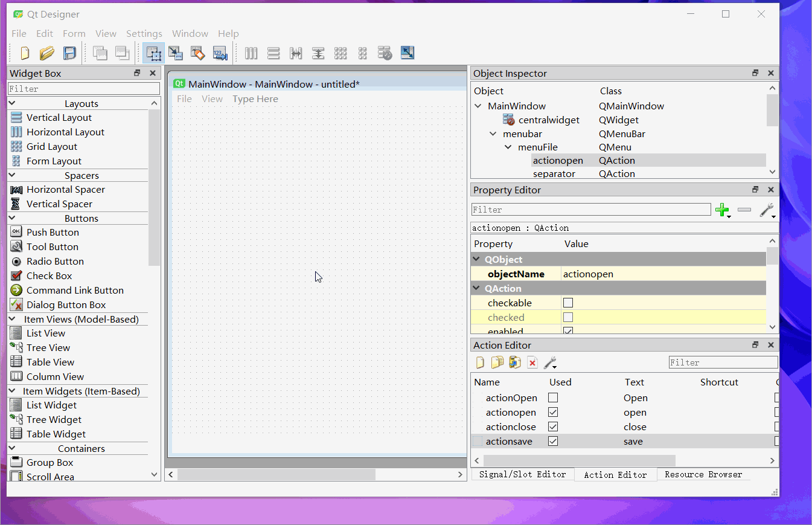Screen dimensions: 812x525
Task: Apply Lay Out in a Grid icon
Action: pyautogui.click(x=340, y=53)
